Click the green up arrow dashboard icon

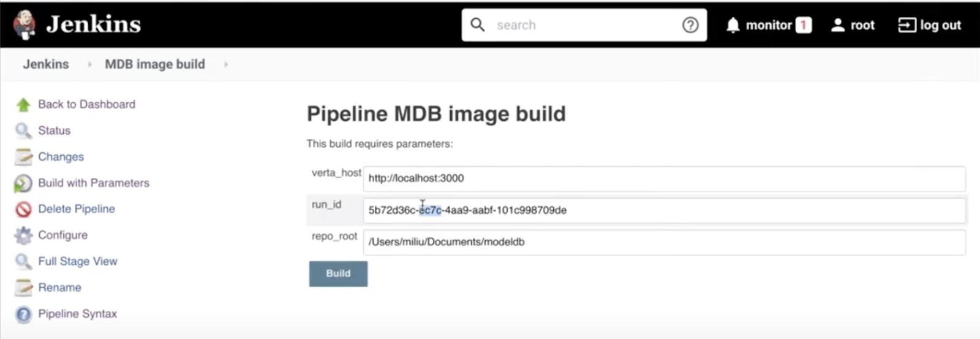coord(23,105)
